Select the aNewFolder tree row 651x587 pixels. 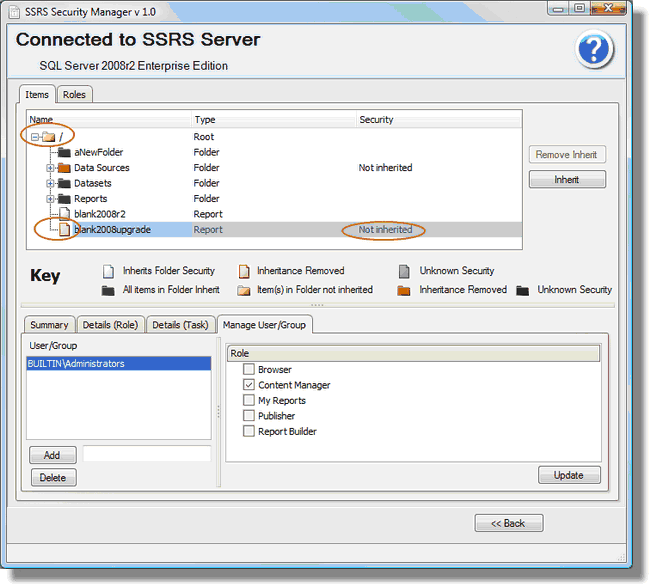pyautogui.click(x=274, y=152)
